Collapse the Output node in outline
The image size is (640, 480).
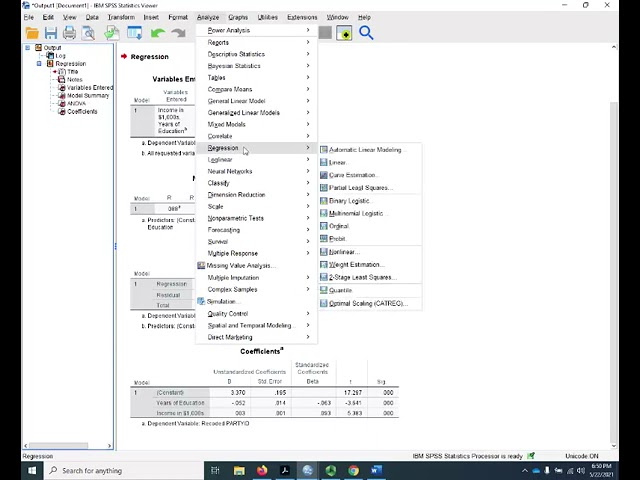click(x=27, y=48)
